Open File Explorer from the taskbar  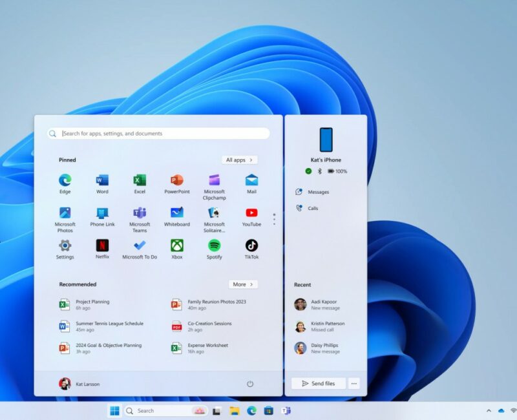pos(235,411)
